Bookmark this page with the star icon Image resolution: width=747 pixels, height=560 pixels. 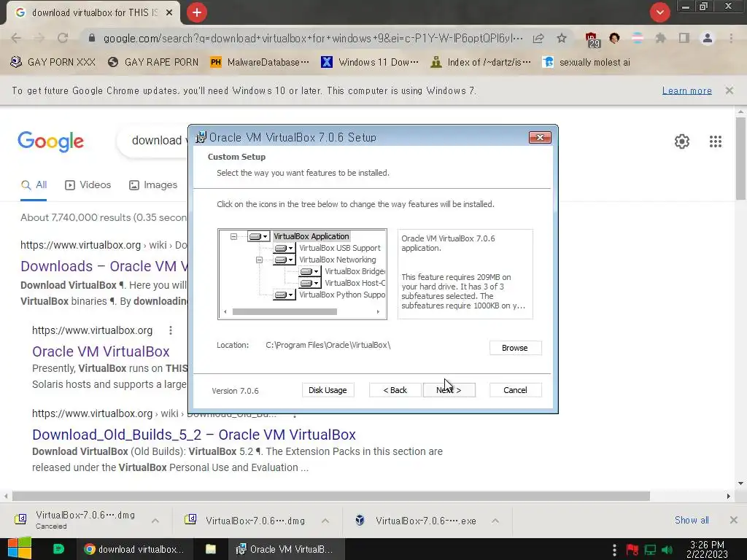pyautogui.click(x=562, y=38)
